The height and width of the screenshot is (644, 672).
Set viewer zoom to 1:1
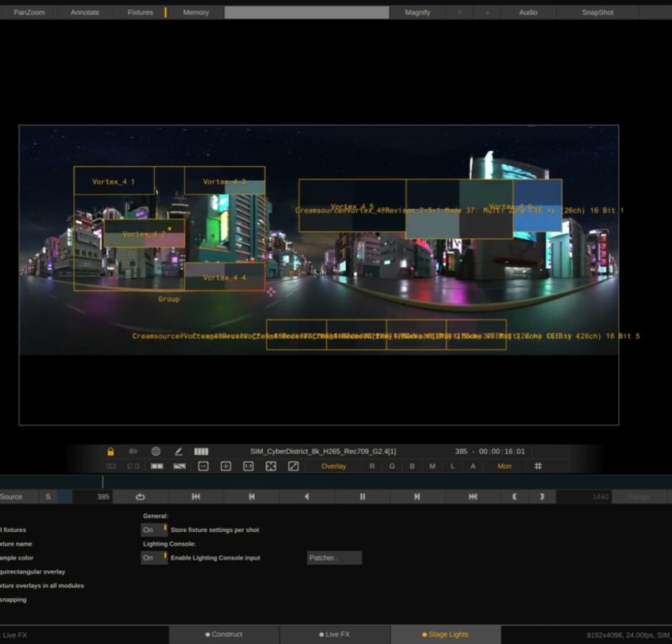click(248, 466)
